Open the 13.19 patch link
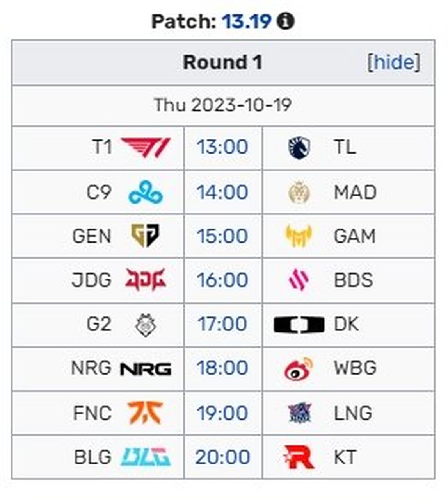448x500 pixels. pos(247,21)
